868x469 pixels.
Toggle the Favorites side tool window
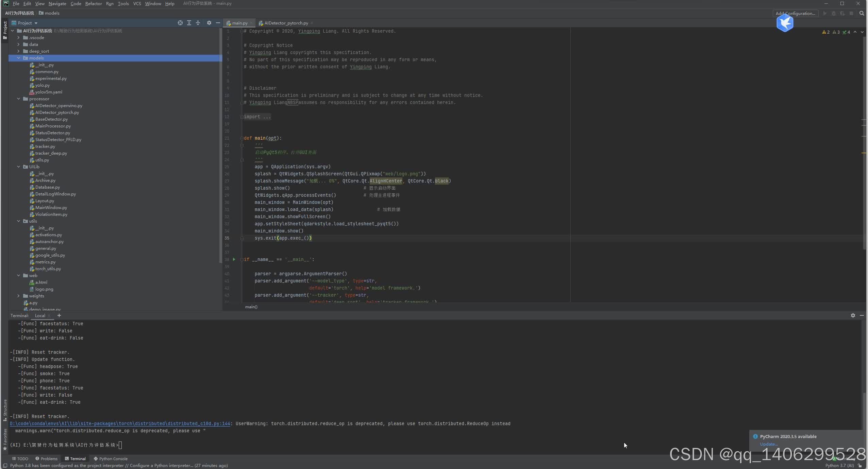(5, 439)
